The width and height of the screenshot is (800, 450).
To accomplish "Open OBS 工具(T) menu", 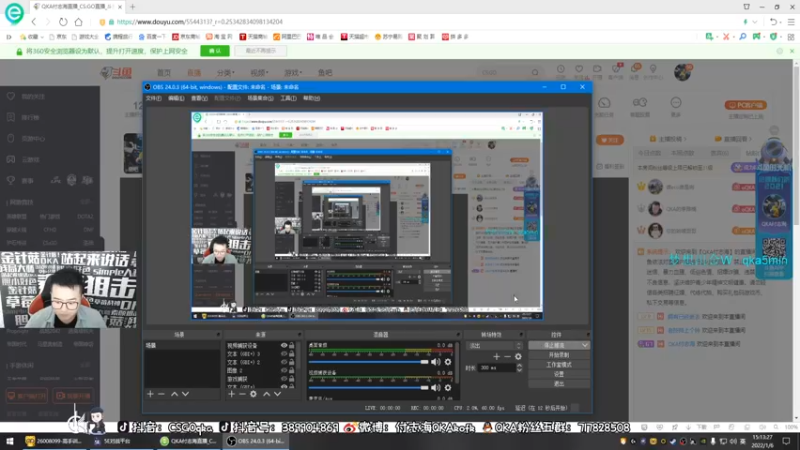I will click(x=288, y=98).
